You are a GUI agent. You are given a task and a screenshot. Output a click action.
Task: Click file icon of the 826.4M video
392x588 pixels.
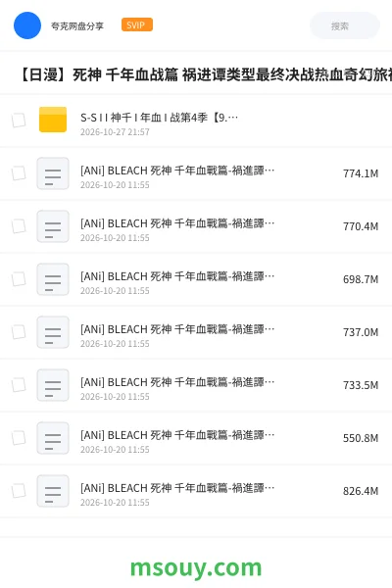(x=53, y=491)
